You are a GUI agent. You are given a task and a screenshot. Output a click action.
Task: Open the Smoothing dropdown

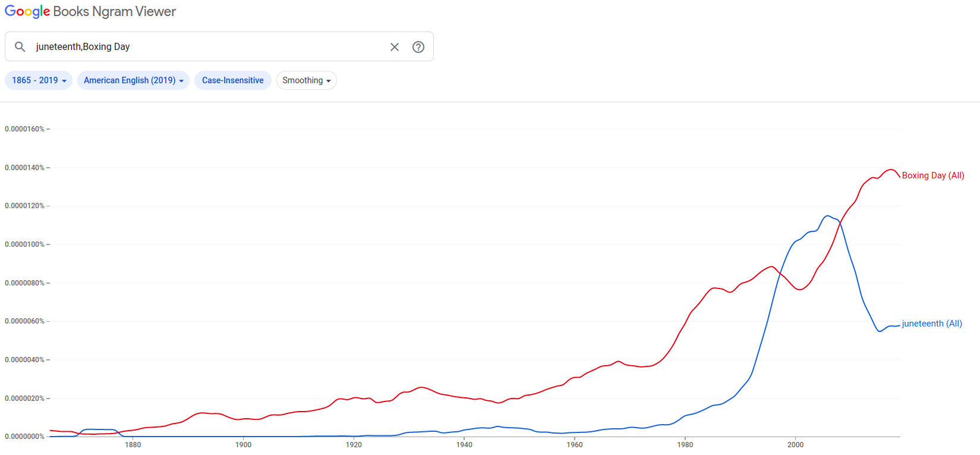click(307, 80)
